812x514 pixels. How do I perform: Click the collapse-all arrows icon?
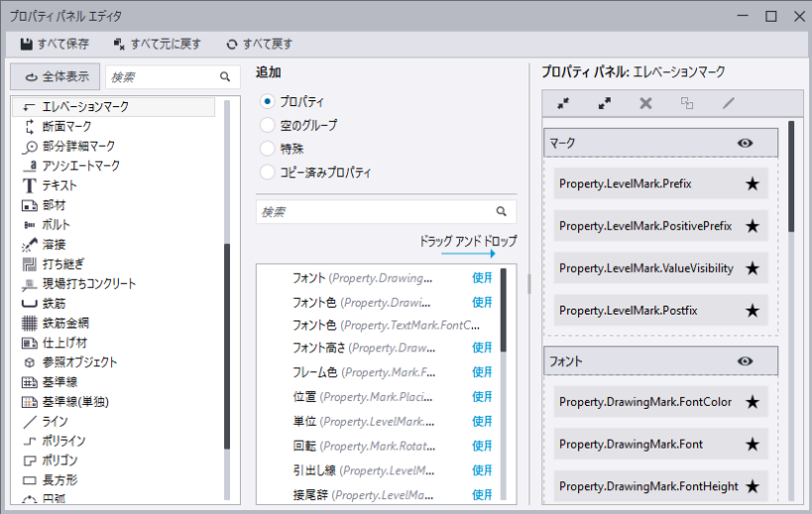coord(563,103)
